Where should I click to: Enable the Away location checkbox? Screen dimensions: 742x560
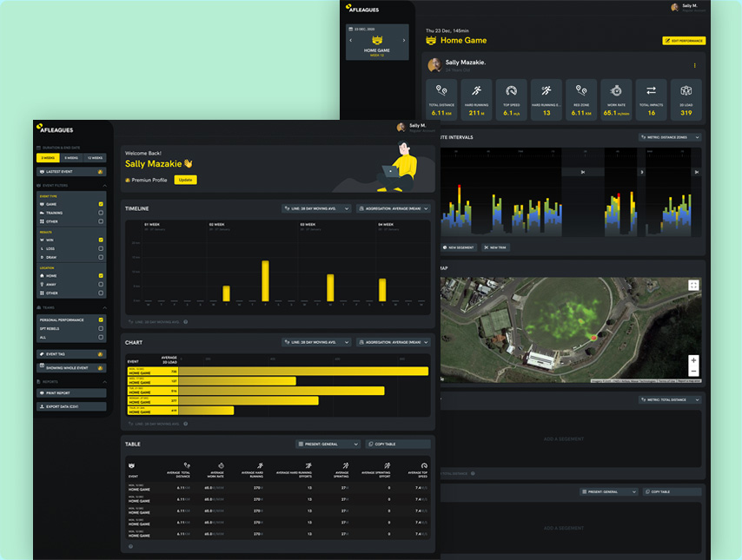coord(101,285)
